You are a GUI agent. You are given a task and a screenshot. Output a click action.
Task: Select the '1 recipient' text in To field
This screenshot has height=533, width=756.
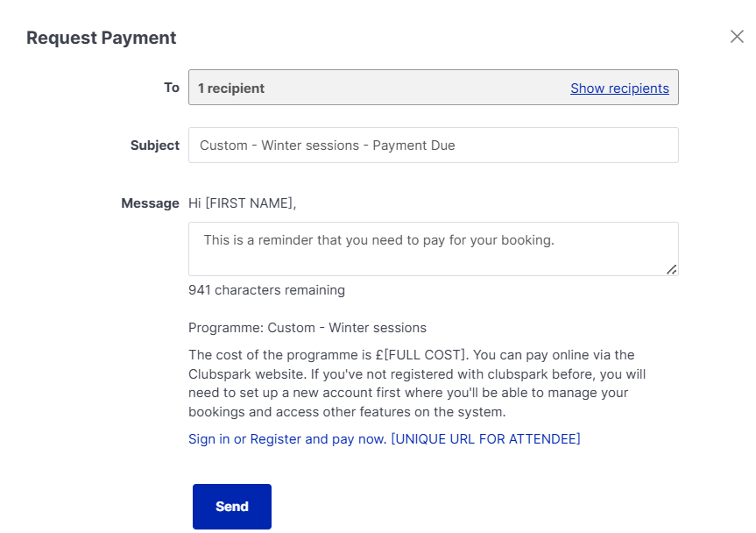point(231,88)
